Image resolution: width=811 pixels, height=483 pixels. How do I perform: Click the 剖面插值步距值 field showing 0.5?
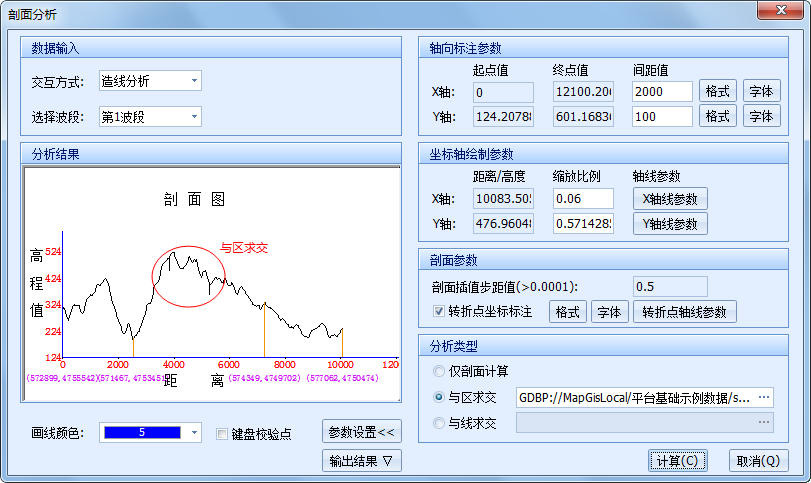[670, 287]
